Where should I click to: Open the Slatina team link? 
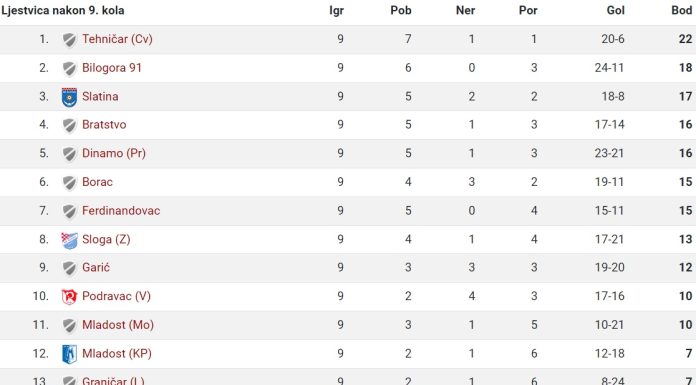(100, 96)
